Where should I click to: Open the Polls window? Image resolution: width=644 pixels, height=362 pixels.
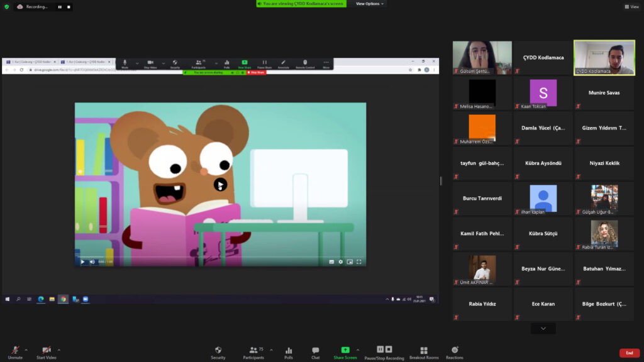tap(289, 352)
